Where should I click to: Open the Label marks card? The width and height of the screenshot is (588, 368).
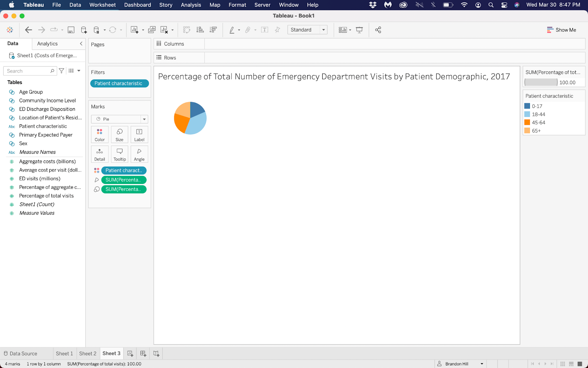[x=139, y=135]
